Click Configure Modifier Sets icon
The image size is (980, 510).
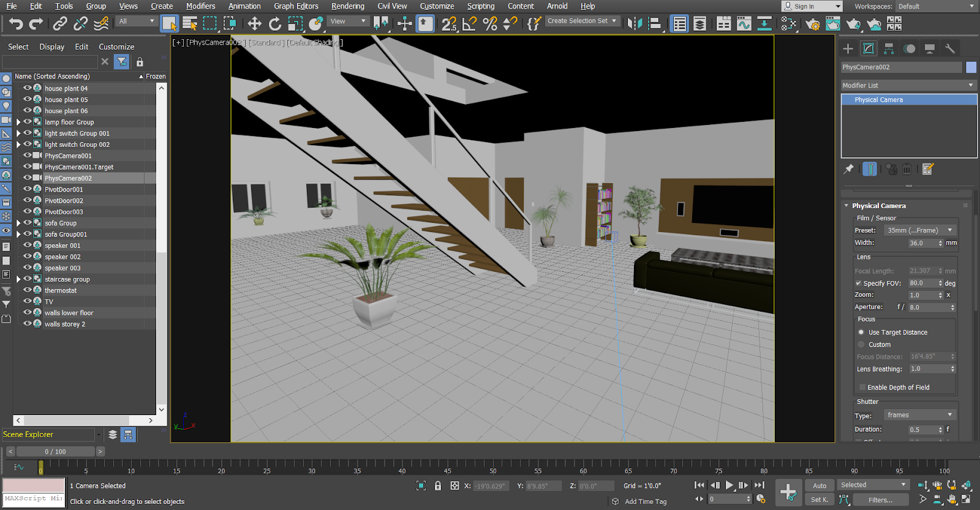coord(927,169)
